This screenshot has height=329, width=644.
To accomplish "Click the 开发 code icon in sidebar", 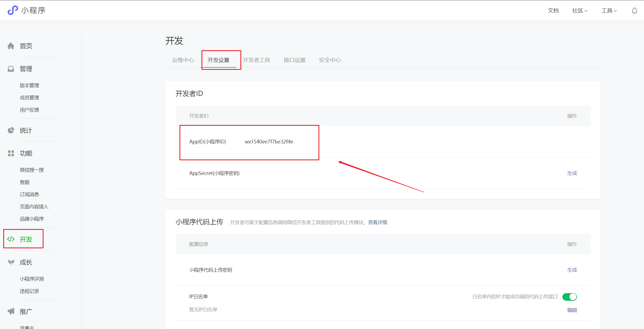I will pos(11,239).
